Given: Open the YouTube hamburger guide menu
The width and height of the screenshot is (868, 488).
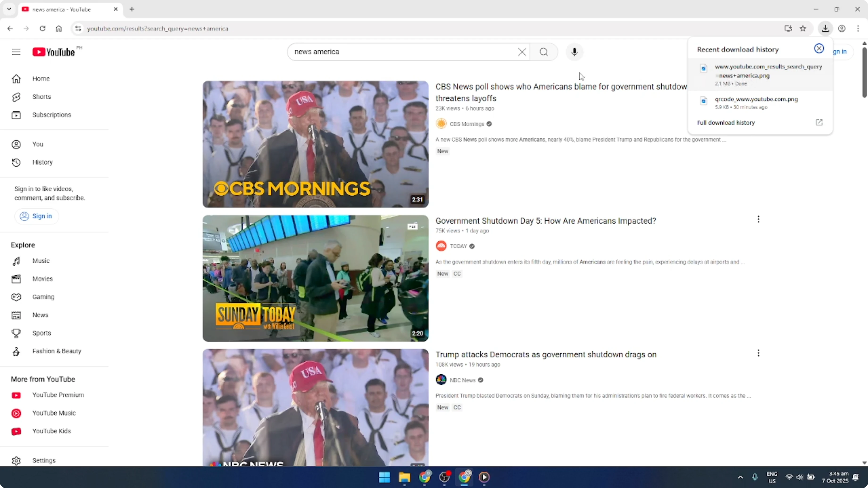Looking at the screenshot, I should [16, 52].
